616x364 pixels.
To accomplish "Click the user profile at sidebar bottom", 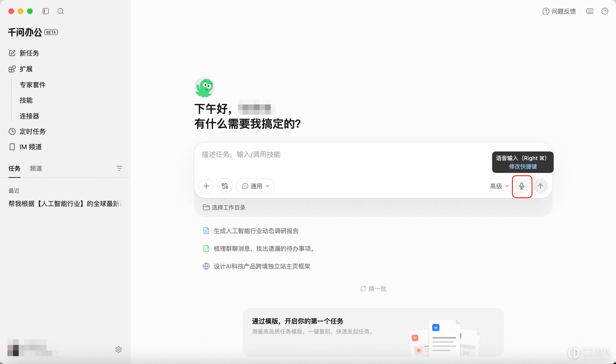I will (34, 347).
